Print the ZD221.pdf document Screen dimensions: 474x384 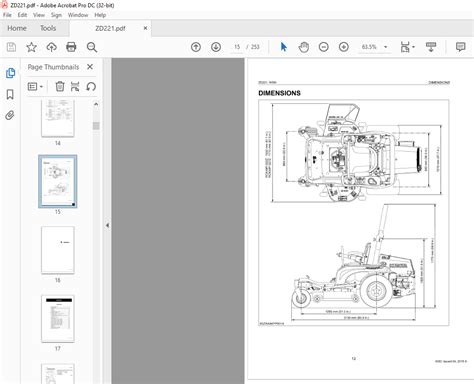[71, 47]
